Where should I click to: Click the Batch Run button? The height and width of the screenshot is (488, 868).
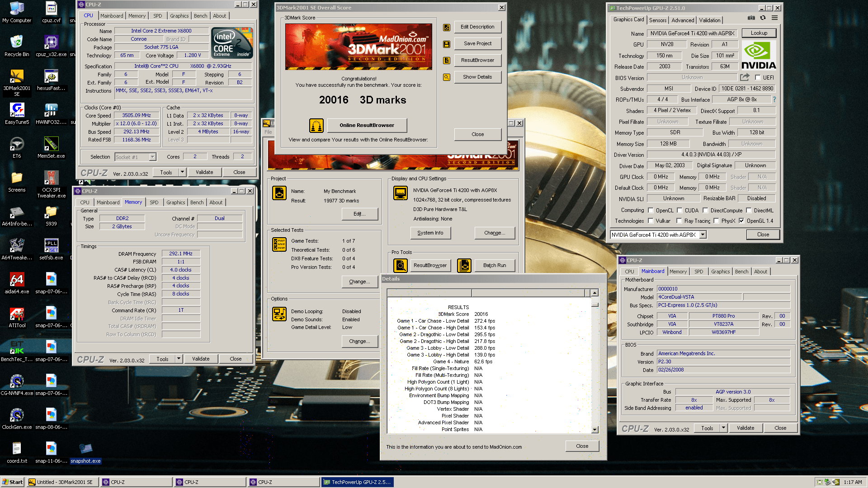pyautogui.click(x=495, y=265)
